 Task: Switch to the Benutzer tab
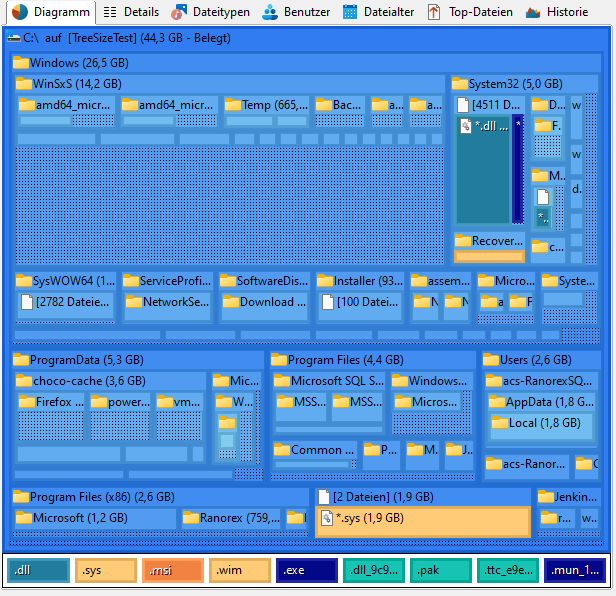point(296,12)
